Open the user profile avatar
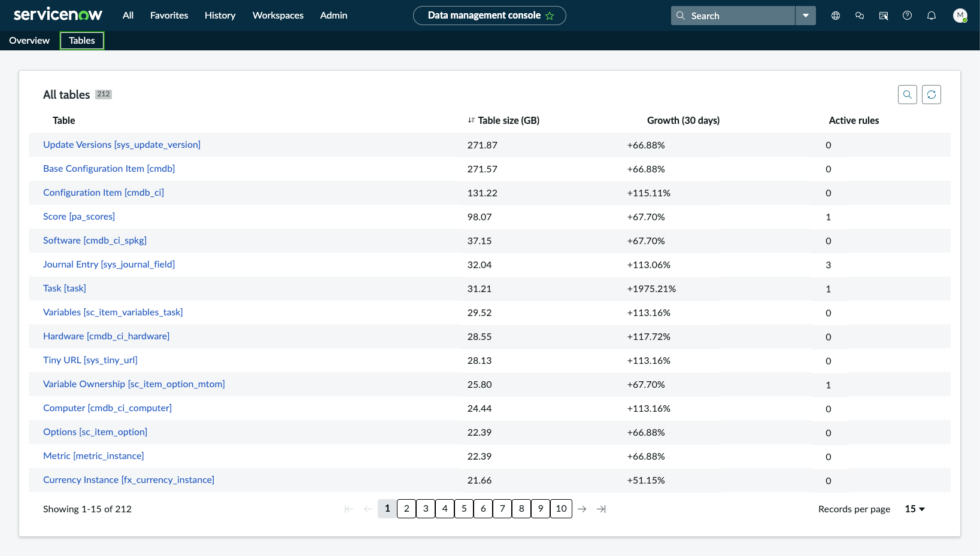980x556 pixels. point(960,16)
